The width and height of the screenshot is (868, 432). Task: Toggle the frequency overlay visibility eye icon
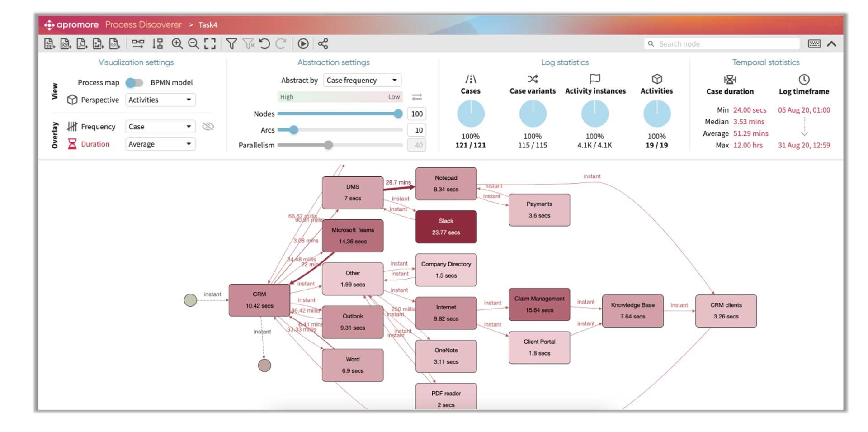pyautogui.click(x=208, y=127)
